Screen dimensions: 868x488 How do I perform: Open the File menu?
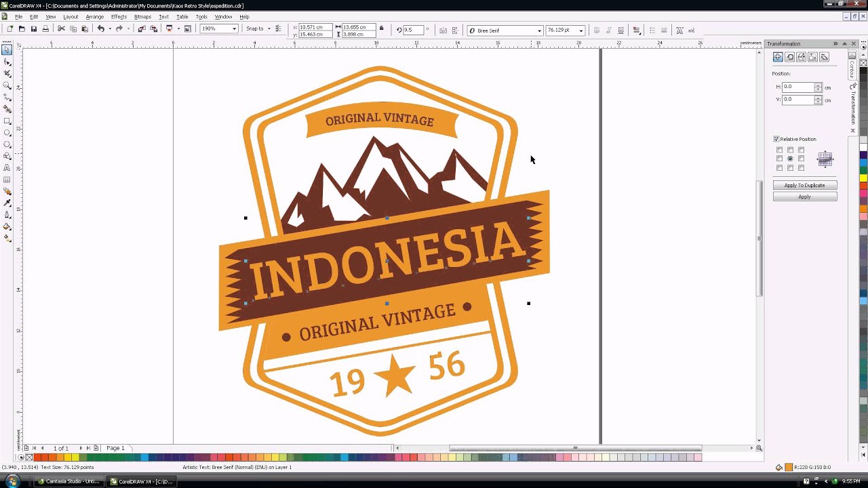(18, 16)
